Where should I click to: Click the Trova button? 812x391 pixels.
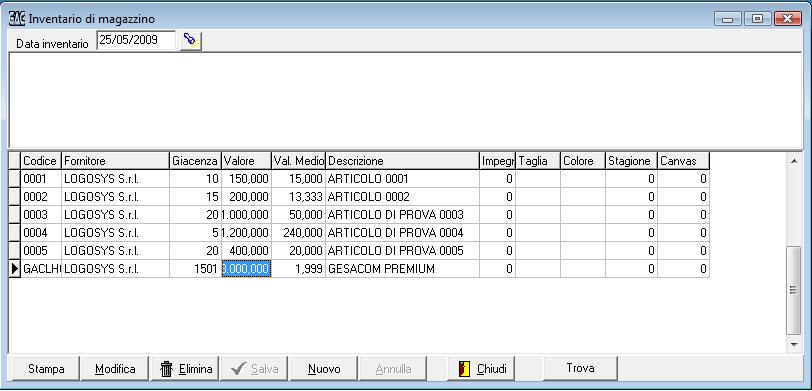(x=580, y=369)
